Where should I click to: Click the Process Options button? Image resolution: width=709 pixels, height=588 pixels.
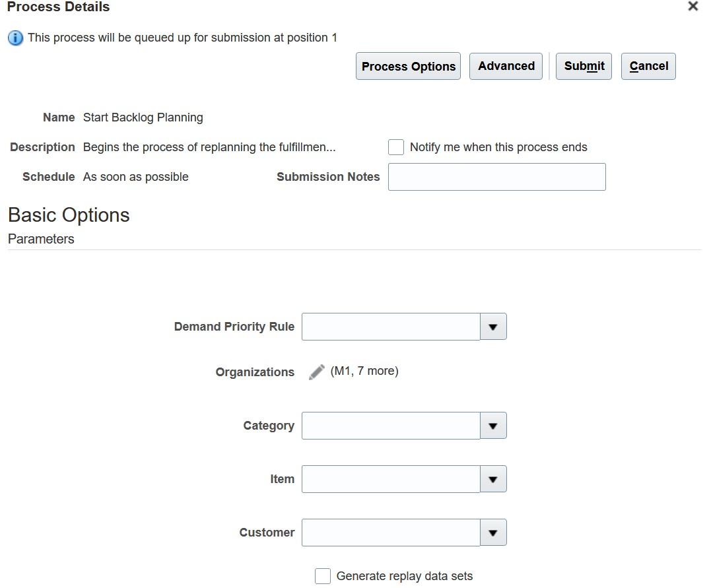point(408,67)
